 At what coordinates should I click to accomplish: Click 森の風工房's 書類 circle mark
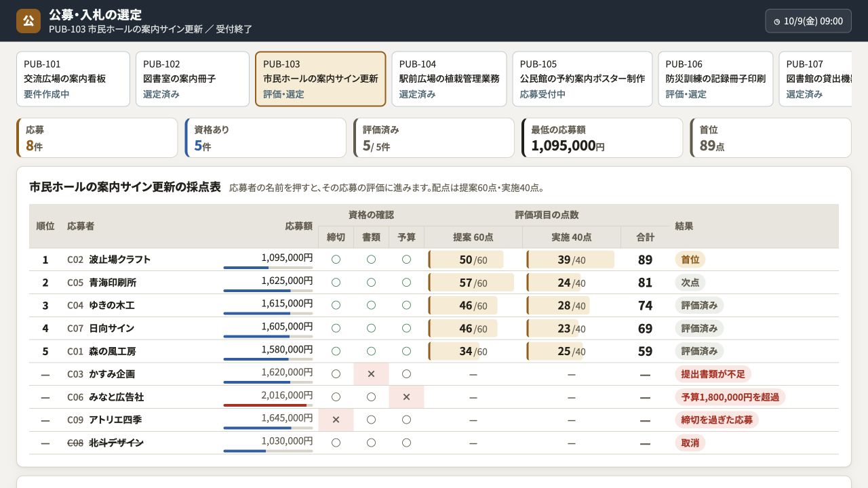[x=371, y=351]
